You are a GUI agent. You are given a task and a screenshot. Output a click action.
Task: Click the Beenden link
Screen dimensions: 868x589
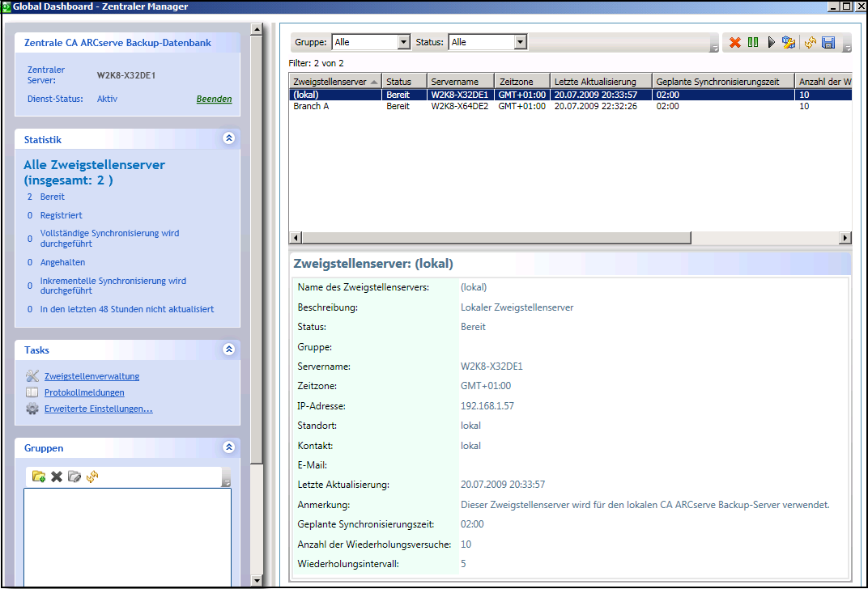pos(214,100)
